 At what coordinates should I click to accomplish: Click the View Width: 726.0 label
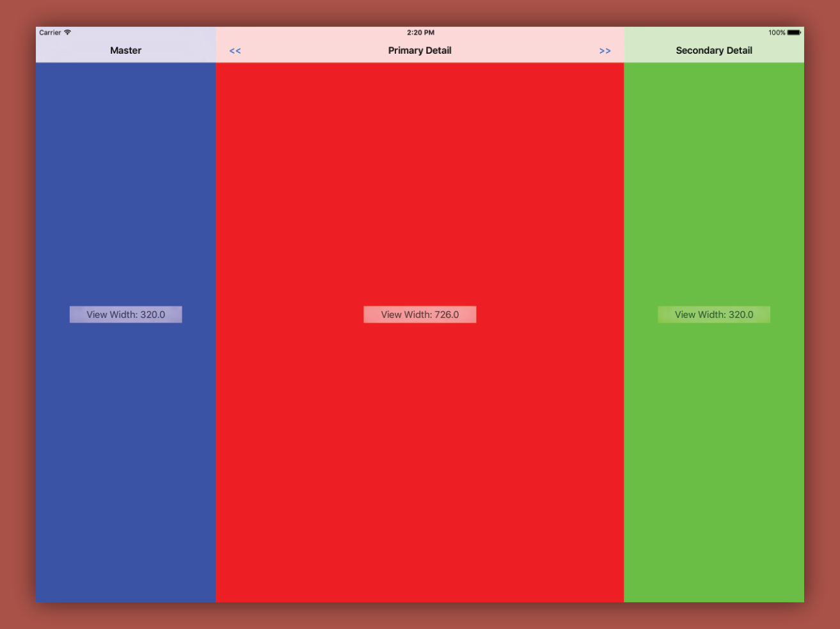420,314
